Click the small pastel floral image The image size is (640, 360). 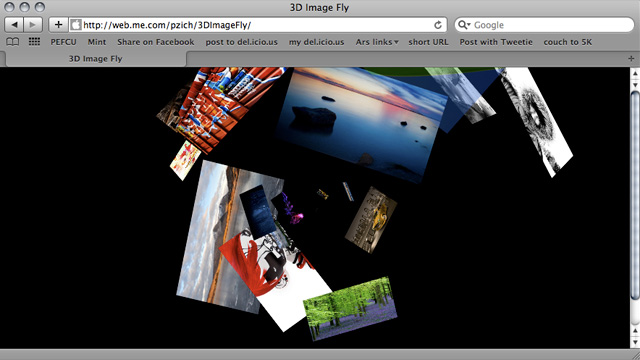point(185,160)
